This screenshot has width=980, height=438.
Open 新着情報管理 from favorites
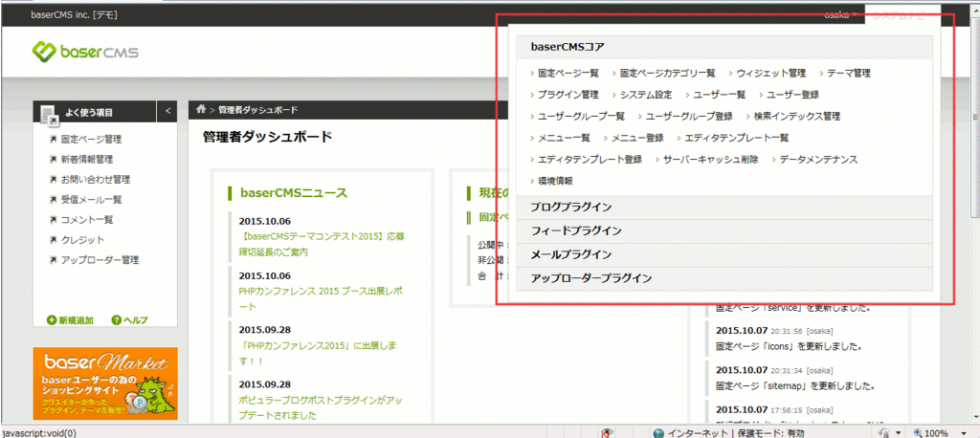tap(87, 160)
